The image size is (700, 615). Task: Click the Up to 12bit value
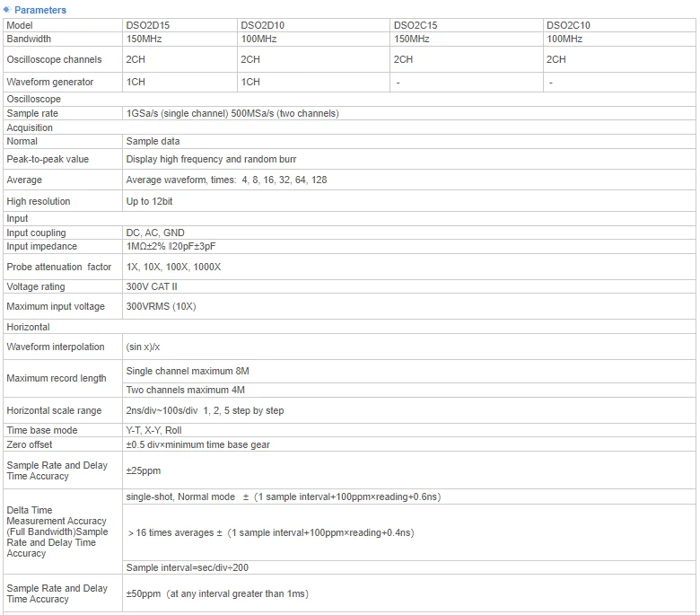coord(149,201)
